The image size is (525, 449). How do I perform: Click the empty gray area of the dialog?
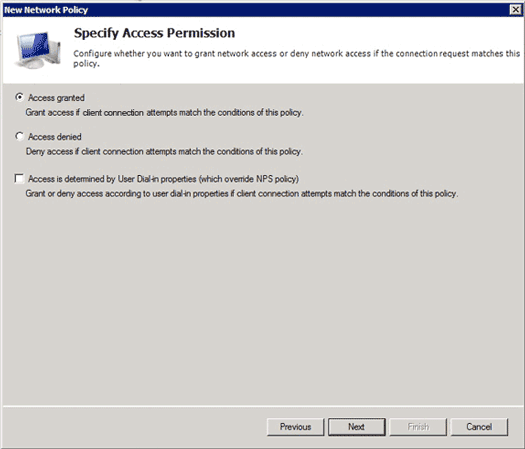(263, 301)
